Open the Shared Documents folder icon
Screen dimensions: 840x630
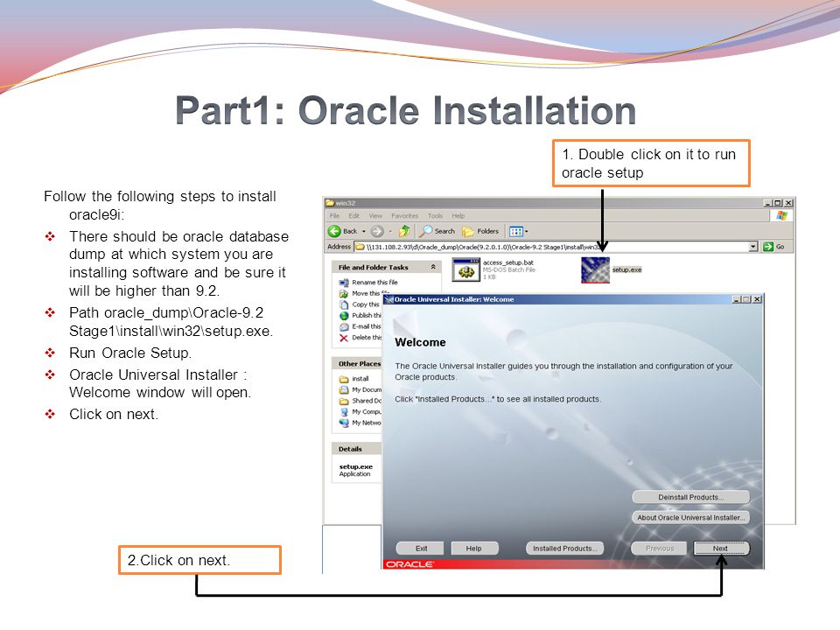click(x=344, y=401)
